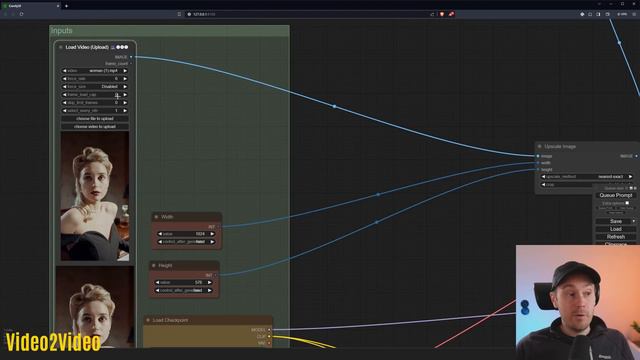Collapse the Upscale Image node dot
640x360 pixels.
point(540,146)
